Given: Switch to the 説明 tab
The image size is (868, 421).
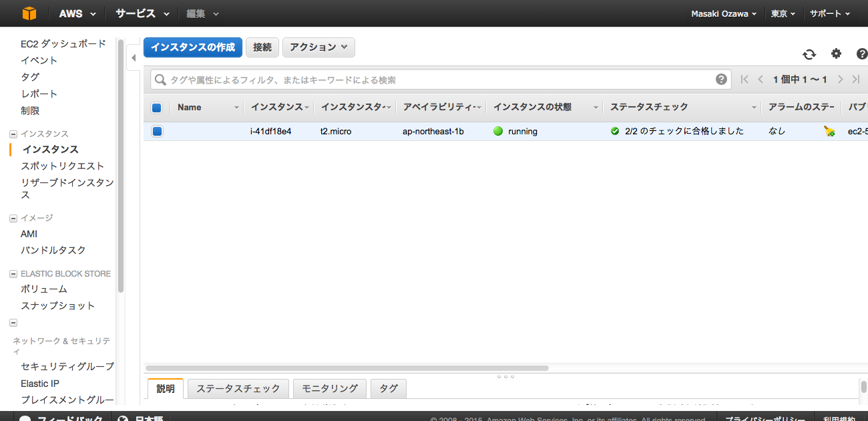Looking at the screenshot, I should (x=166, y=388).
